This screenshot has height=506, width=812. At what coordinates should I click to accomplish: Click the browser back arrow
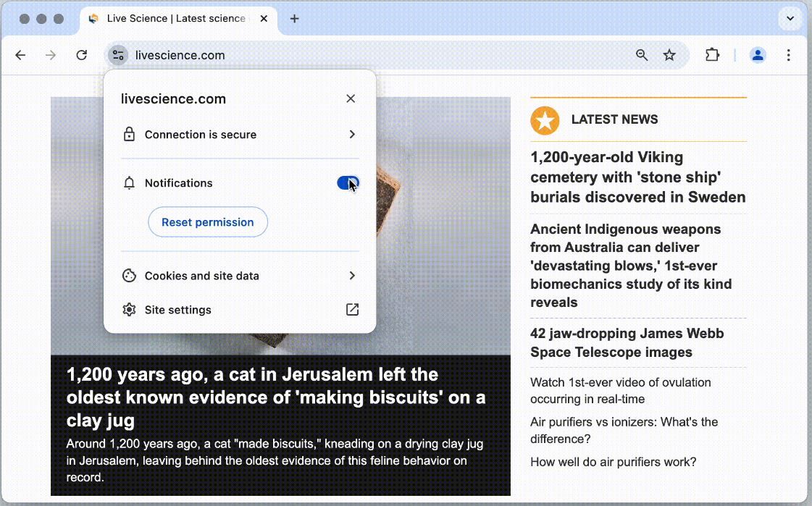point(20,55)
